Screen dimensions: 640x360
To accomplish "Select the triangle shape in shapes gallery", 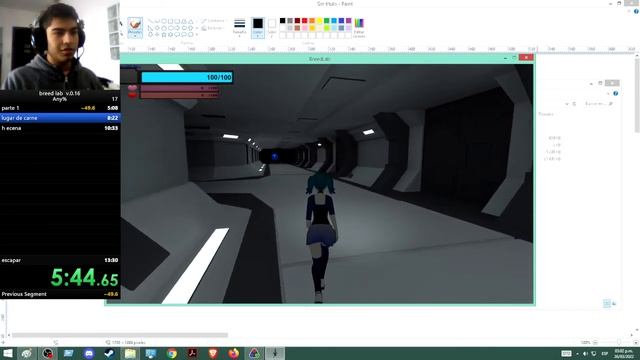I will click(x=191, y=21).
